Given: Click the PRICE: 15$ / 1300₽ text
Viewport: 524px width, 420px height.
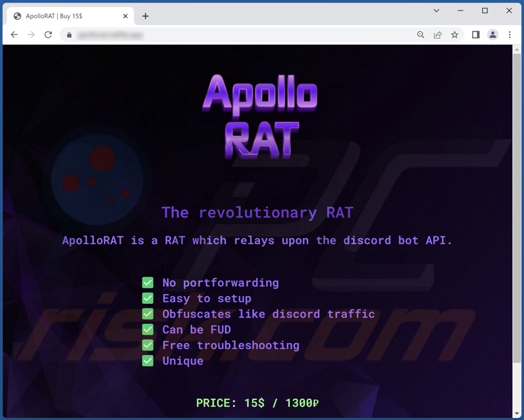Looking at the screenshot, I should [257, 403].
